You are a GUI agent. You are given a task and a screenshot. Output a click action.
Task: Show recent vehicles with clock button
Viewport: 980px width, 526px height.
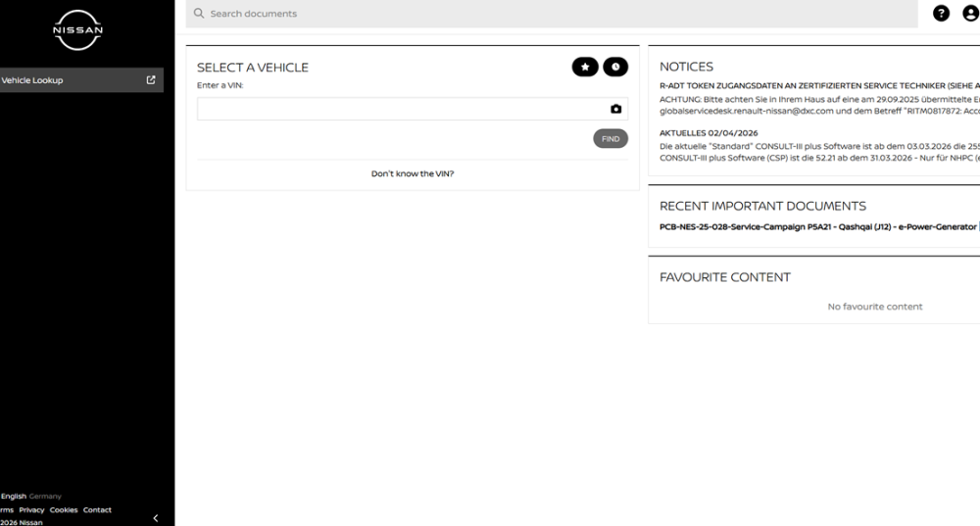[x=615, y=67]
